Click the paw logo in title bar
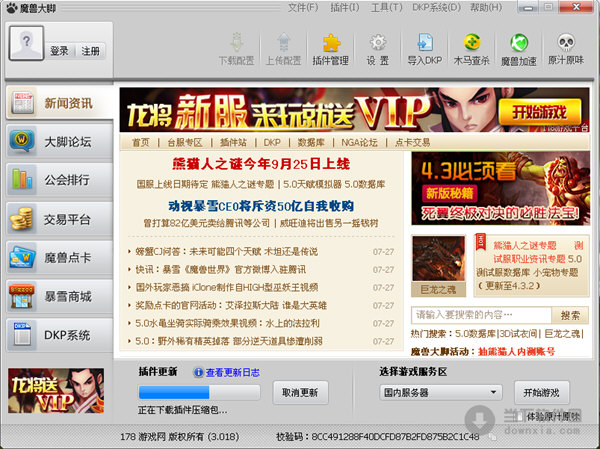This screenshot has width=600, height=449. pyautogui.click(x=12, y=8)
